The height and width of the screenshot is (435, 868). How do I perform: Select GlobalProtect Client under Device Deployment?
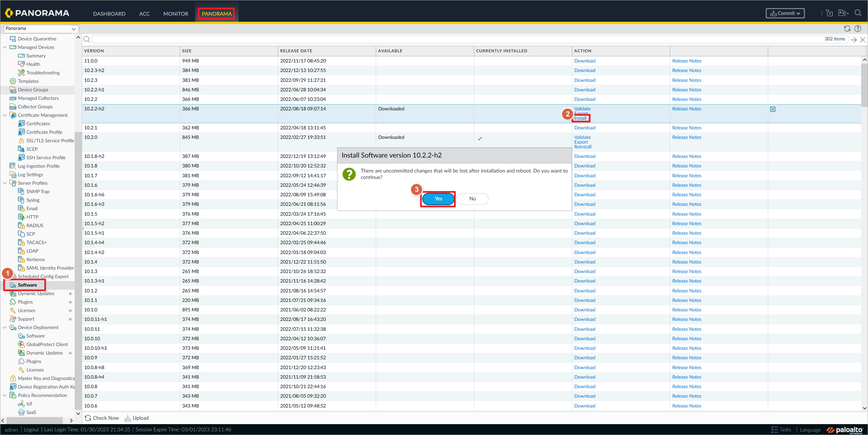(47, 344)
